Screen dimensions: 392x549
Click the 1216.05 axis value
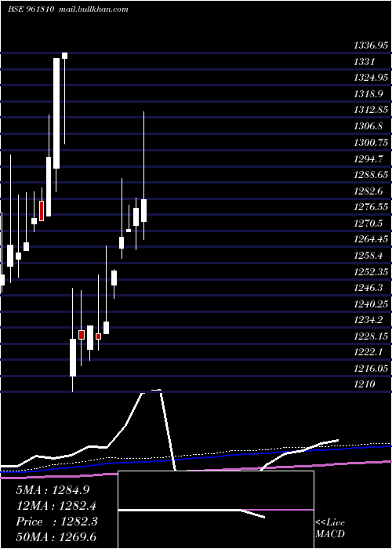coord(372,369)
